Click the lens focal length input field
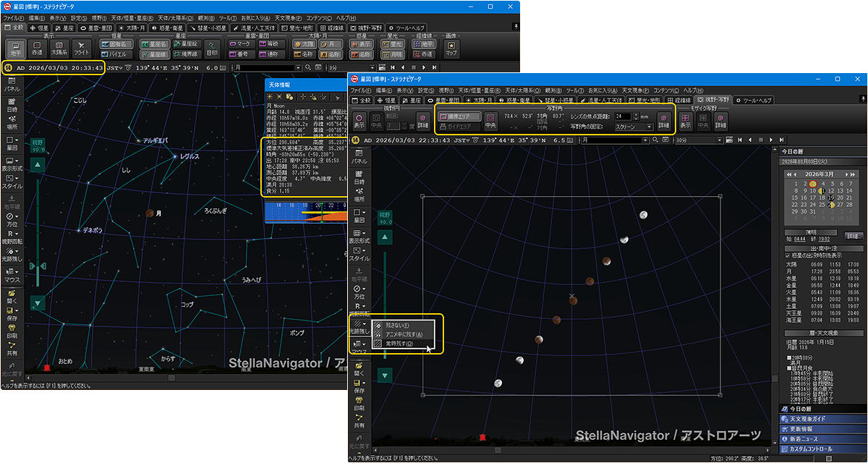 pyautogui.click(x=621, y=116)
